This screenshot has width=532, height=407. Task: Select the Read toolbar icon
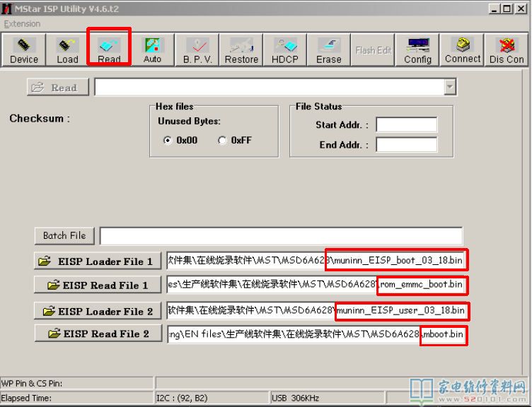(x=109, y=50)
